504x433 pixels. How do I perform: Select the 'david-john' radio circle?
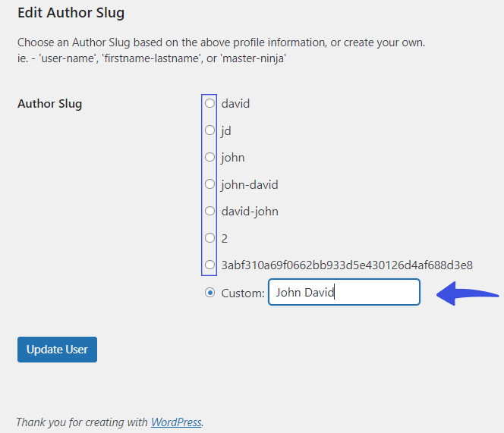click(210, 211)
